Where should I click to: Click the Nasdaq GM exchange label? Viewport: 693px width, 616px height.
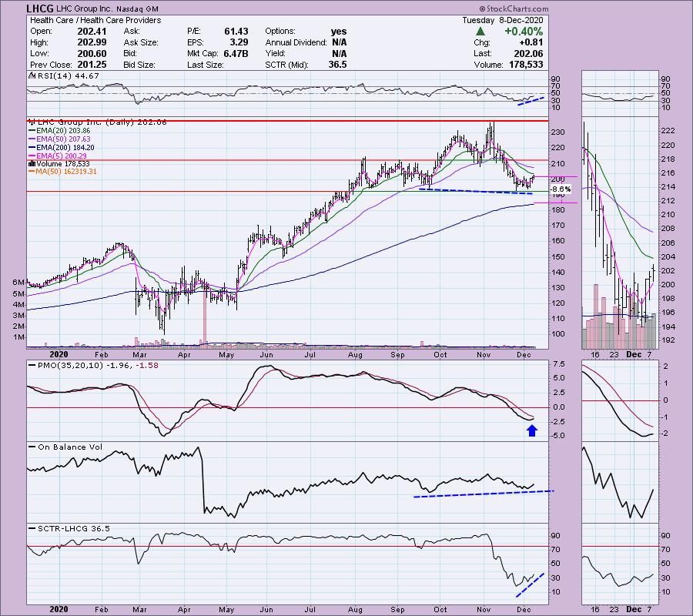pyautogui.click(x=138, y=8)
